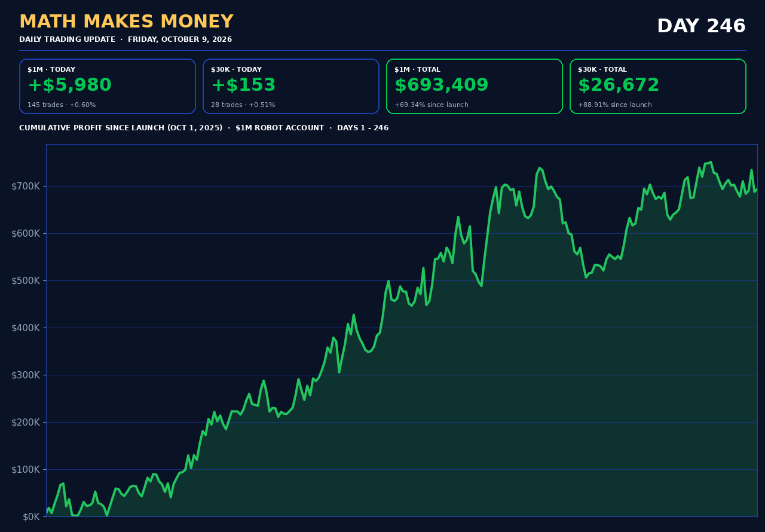
Task: Click "+69.34% since launch" text
Action: click(432, 105)
